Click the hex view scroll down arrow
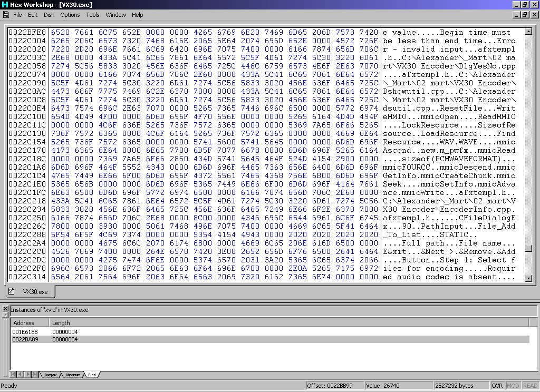This screenshot has width=540, height=392. pyautogui.click(x=528, y=278)
